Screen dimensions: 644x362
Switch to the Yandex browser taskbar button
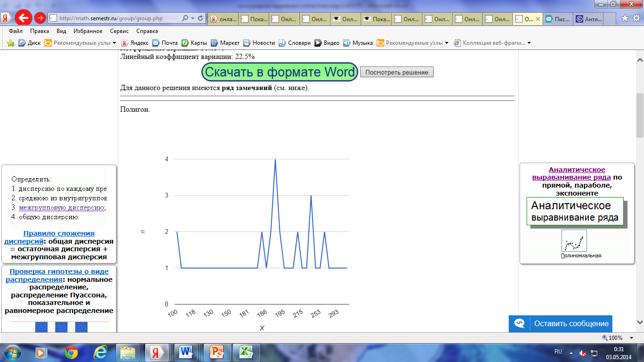[157, 352]
